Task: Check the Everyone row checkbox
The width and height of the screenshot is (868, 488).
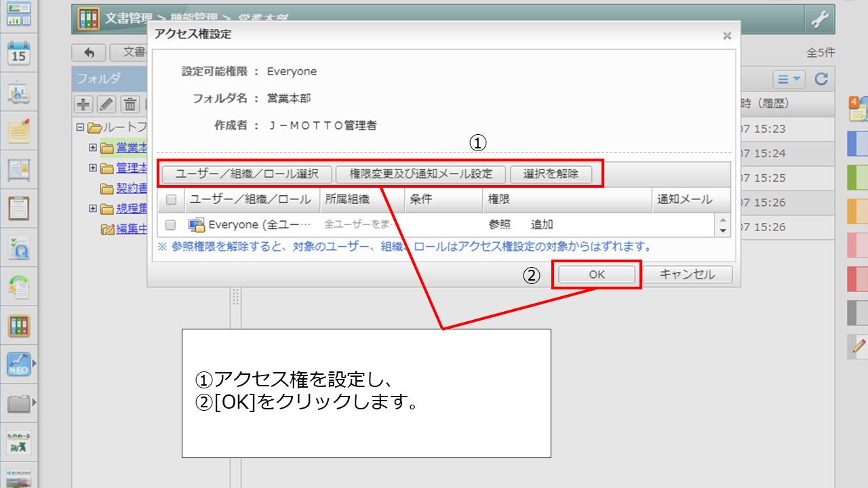Action: click(x=171, y=224)
